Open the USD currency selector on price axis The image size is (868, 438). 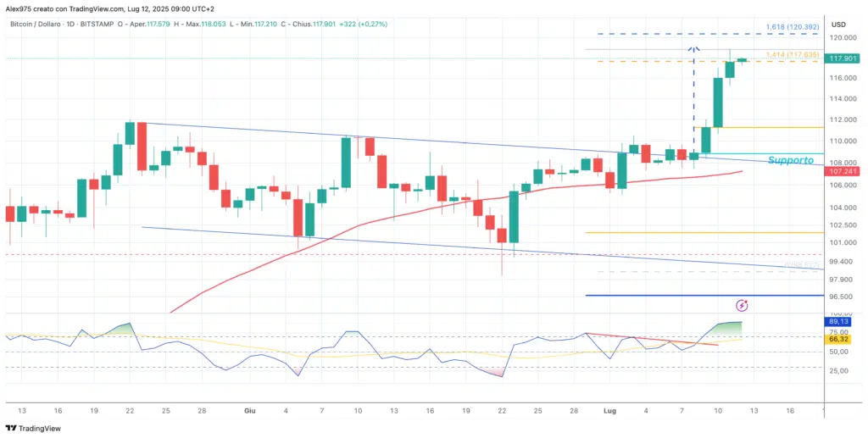pyautogui.click(x=839, y=24)
